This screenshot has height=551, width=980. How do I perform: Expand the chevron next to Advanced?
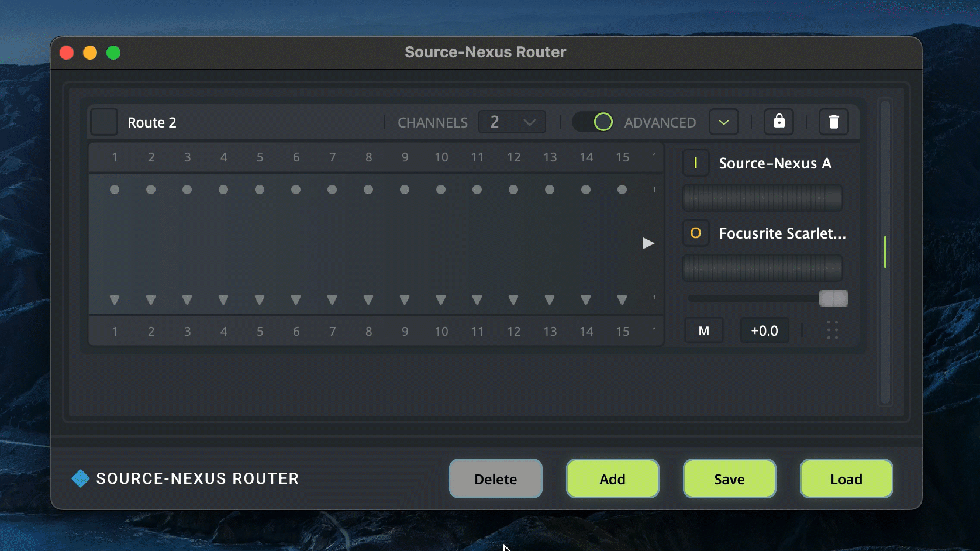723,122
